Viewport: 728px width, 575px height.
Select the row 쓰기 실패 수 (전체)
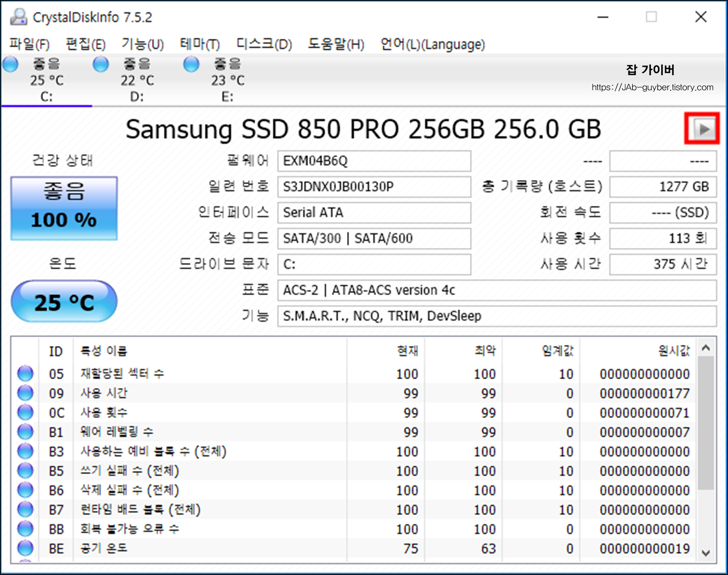click(354, 470)
